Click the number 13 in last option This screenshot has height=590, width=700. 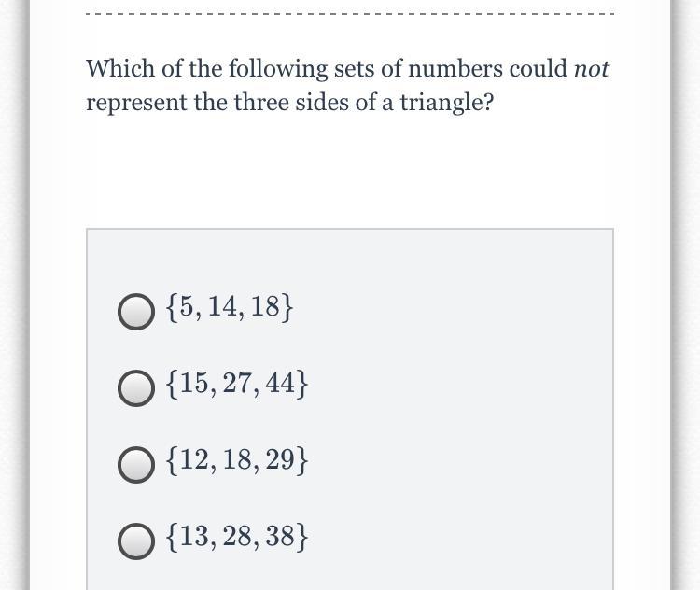[x=195, y=537]
